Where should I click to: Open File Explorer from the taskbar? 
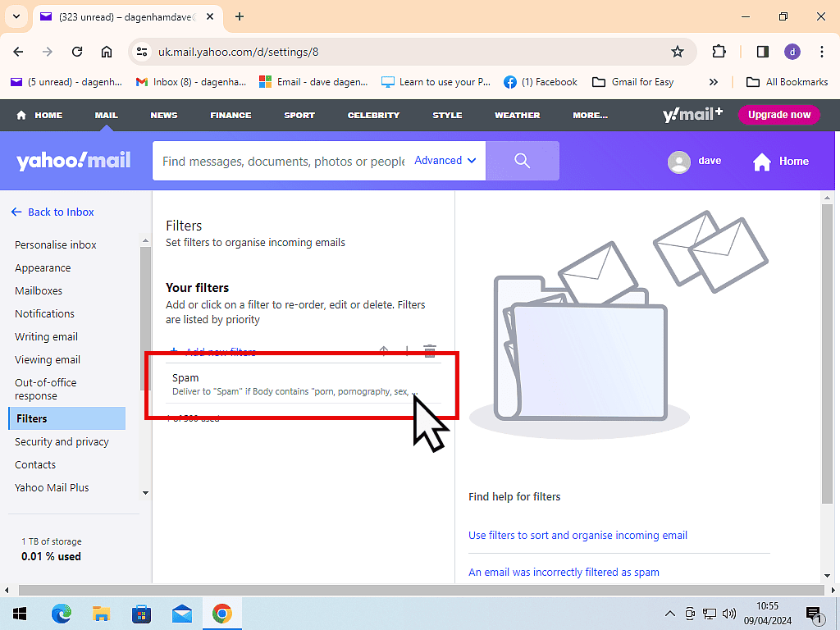pyautogui.click(x=101, y=614)
